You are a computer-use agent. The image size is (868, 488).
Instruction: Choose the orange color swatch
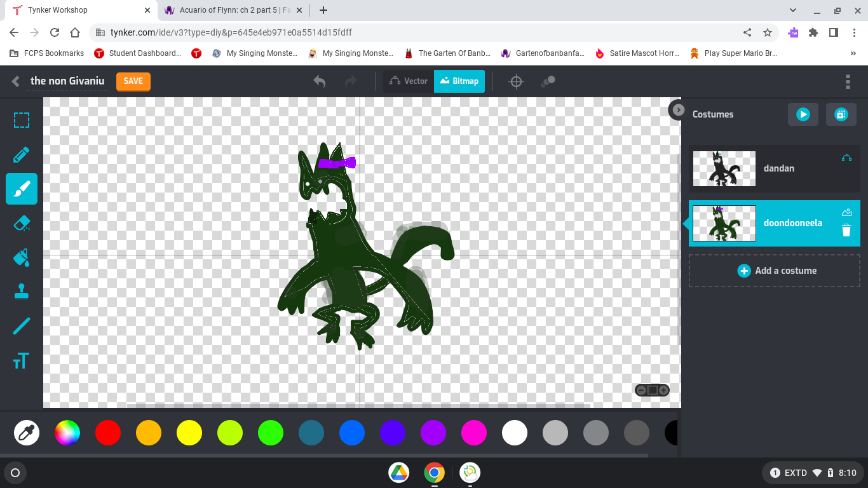(149, 433)
